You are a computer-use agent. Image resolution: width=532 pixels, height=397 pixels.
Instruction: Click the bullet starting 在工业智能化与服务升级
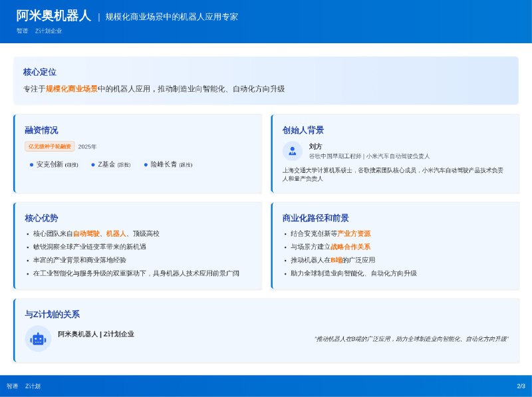pos(136,273)
